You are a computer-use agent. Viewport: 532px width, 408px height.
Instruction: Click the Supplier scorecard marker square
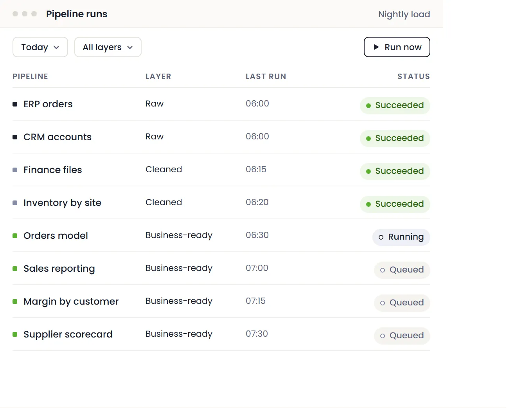tap(15, 334)
